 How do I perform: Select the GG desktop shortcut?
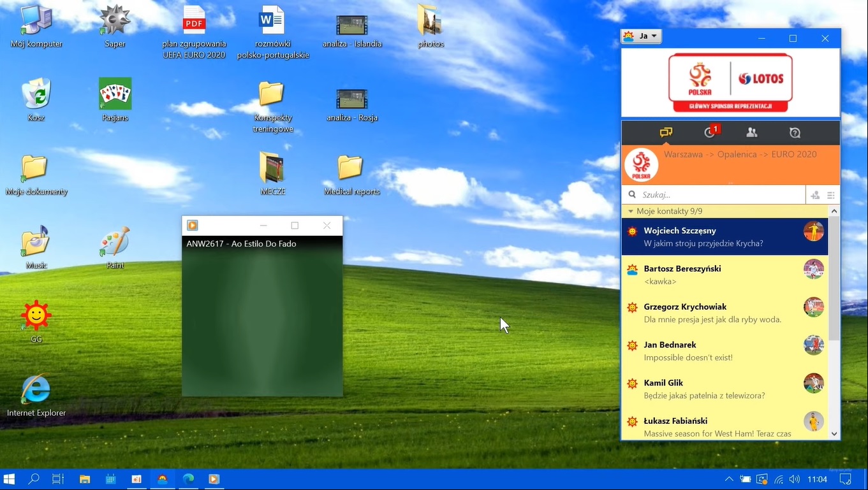click(x=36, y=322)
